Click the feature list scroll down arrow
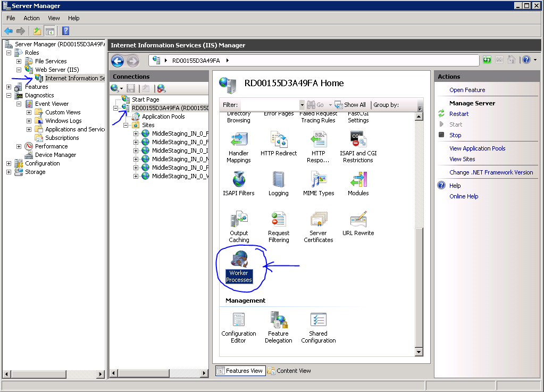This screenshot has height=392, width=544. pyautogui.click(x=419, y=353)
